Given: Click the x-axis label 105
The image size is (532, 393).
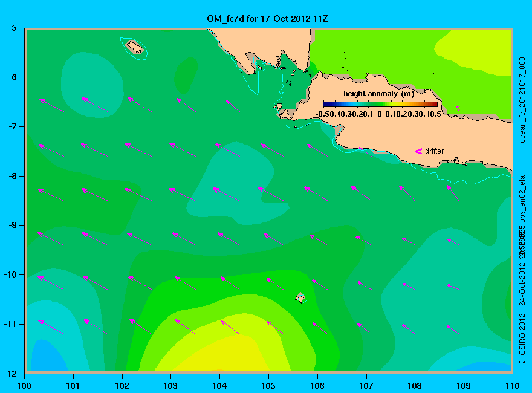Looking at the screenshot, I should pyautogui.click(x=268, y=386).
